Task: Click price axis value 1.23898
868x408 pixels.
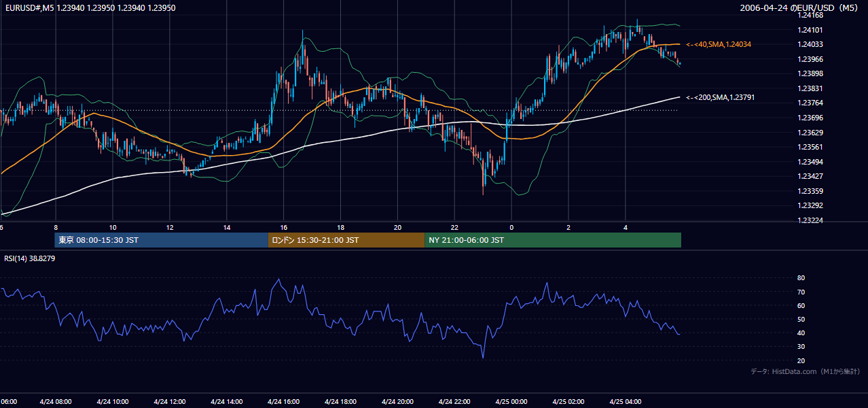Action: 810,73
